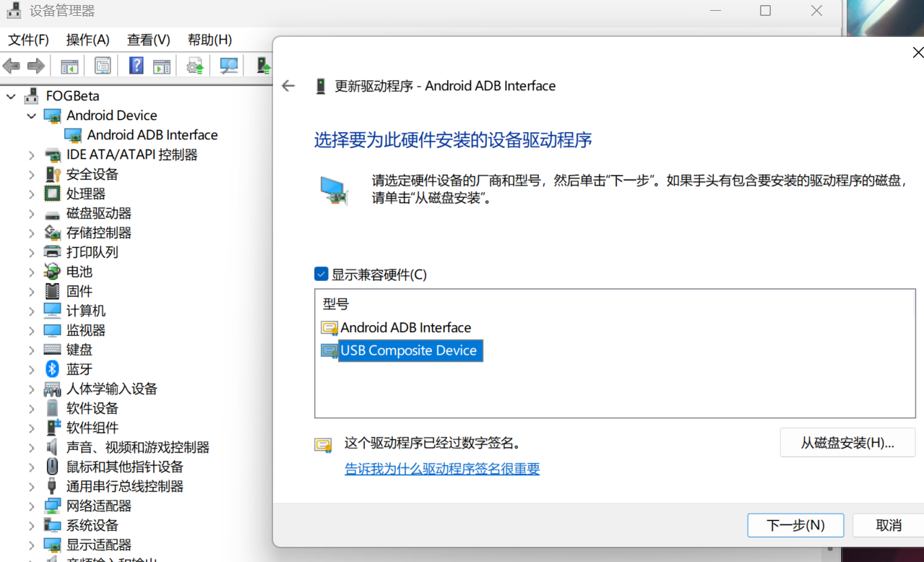Click the 处理器 processor icon in tree

(52, 194)
